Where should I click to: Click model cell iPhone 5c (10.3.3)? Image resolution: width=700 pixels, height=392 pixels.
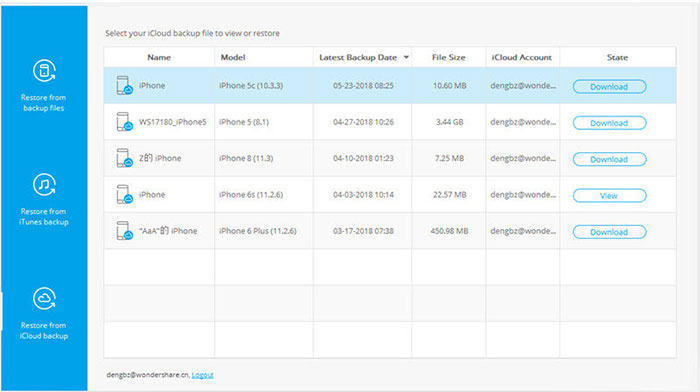coord(251,85)
